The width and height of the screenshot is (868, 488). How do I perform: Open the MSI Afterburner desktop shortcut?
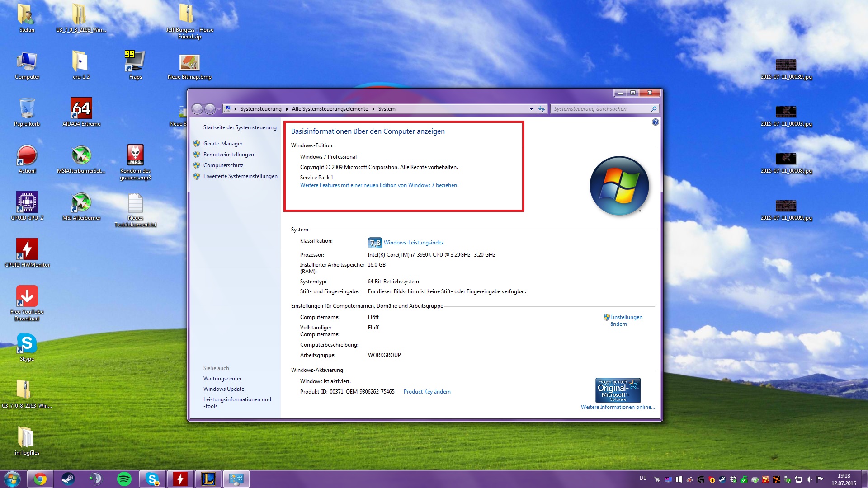(x=81, y=203)
